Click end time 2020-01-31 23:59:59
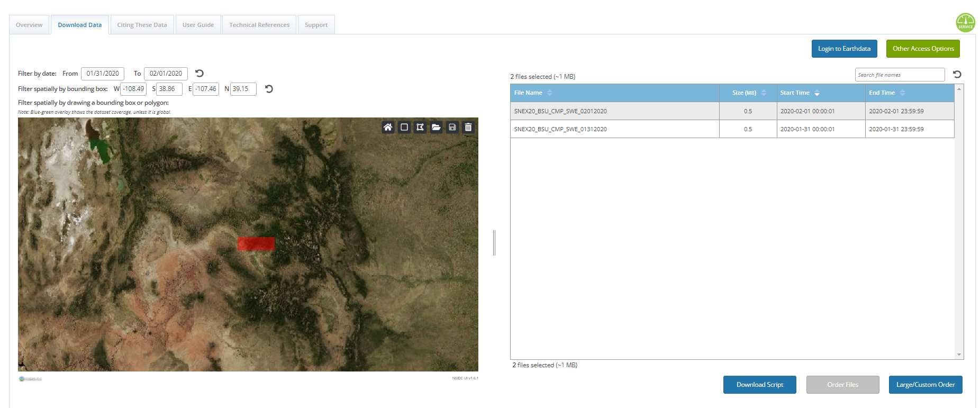Screen dimensions: 980x408 pos(896,129)
